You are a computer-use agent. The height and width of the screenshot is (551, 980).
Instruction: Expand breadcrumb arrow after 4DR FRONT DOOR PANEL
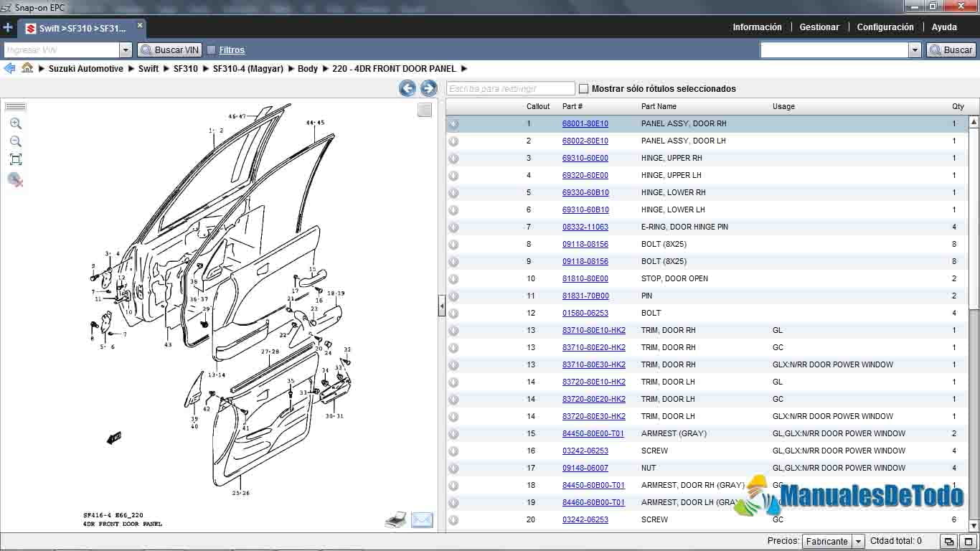point(463,69)
